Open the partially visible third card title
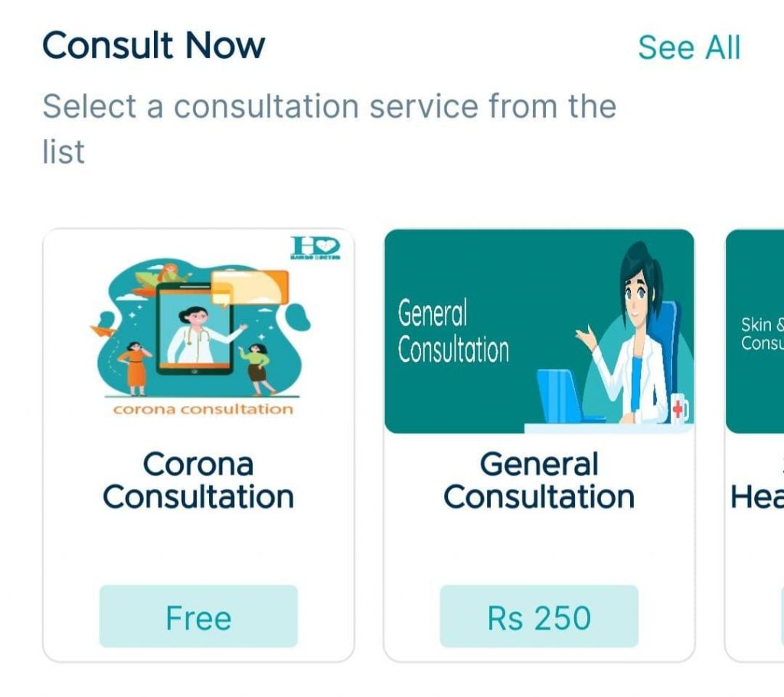The width and height of the screenshot is (784, 697). 758,496
